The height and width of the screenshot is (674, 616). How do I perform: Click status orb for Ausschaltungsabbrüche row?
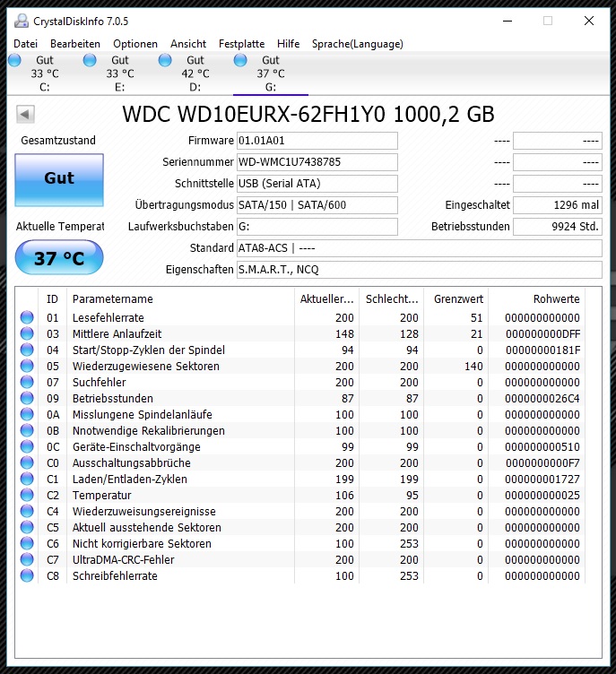tap(27, 462)
